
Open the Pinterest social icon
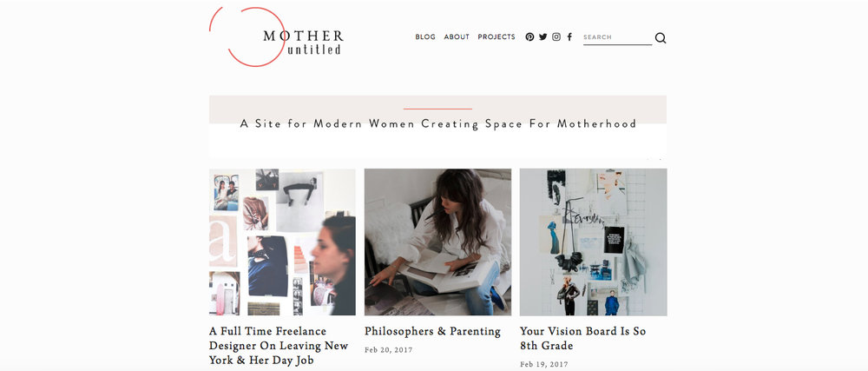pos(529,37)
